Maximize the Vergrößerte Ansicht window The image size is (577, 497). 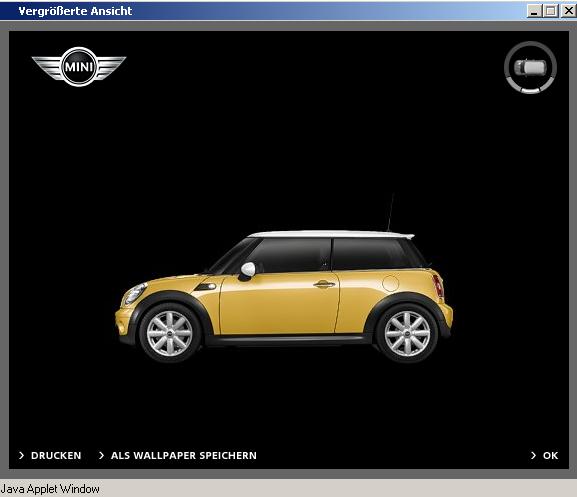[x=551, y=11]
